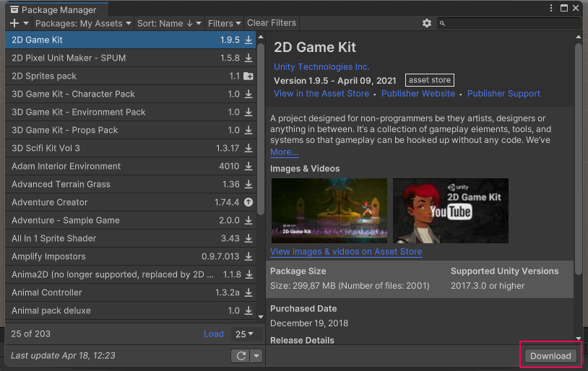Screen dimensions: 588x371
Task: Expand the Filters dropdown
Action: point(225,23)
